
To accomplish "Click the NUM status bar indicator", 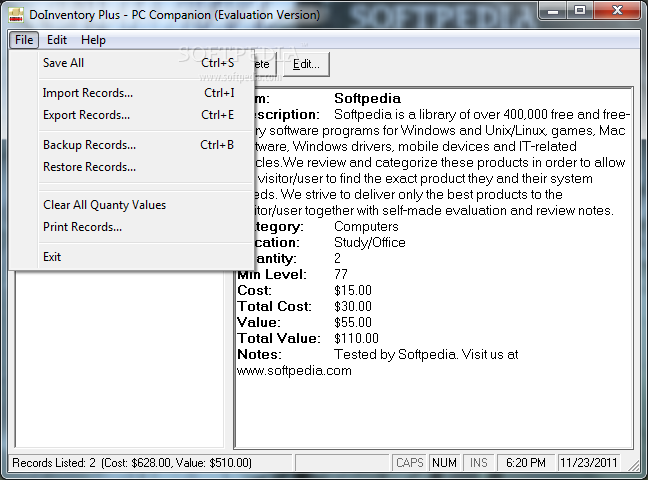I will click(x=445, y=463).
